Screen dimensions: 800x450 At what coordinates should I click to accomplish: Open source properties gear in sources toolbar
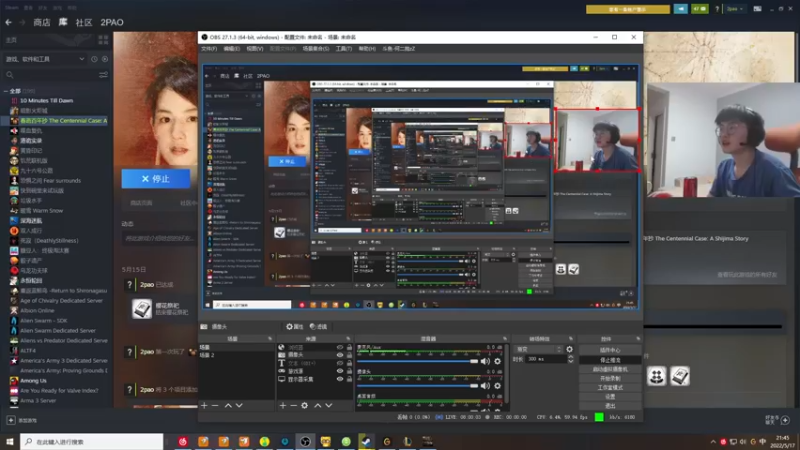(x=305, y=405)
